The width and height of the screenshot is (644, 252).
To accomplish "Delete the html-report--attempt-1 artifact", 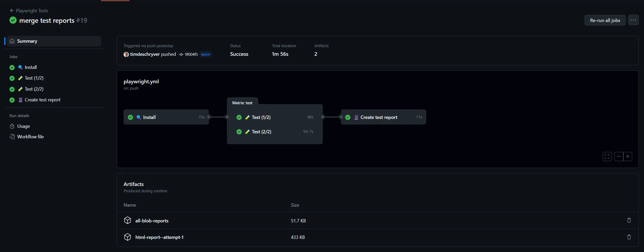I will click(x=629, y=237).
